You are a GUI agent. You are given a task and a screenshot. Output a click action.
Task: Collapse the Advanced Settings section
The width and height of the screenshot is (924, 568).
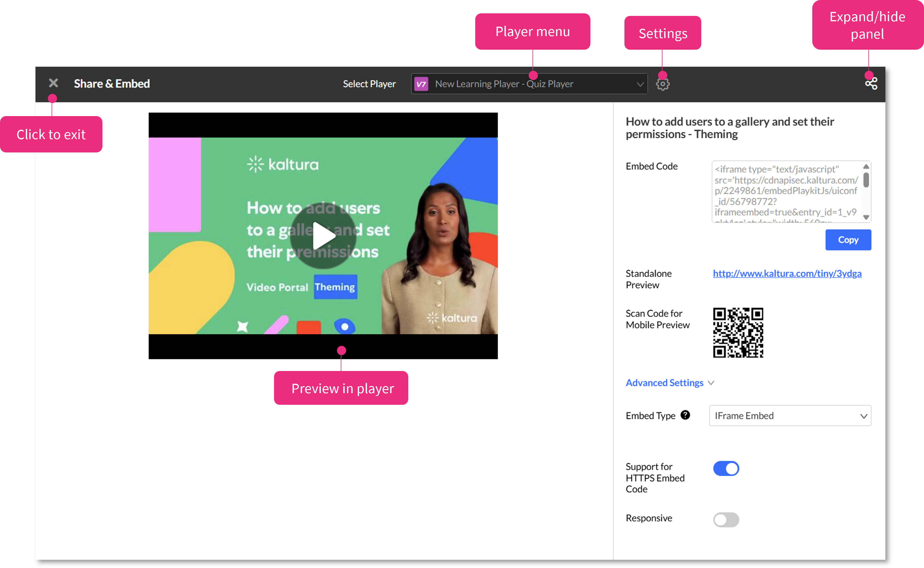click(x=664, y=383)
